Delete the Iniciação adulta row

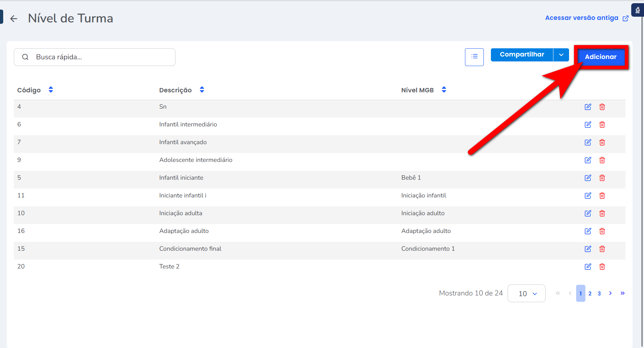point(602,213)
